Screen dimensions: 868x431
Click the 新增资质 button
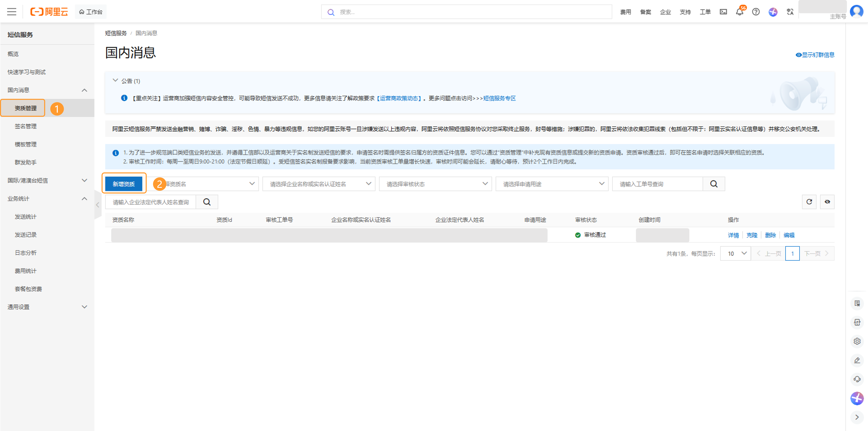point(124,184)
